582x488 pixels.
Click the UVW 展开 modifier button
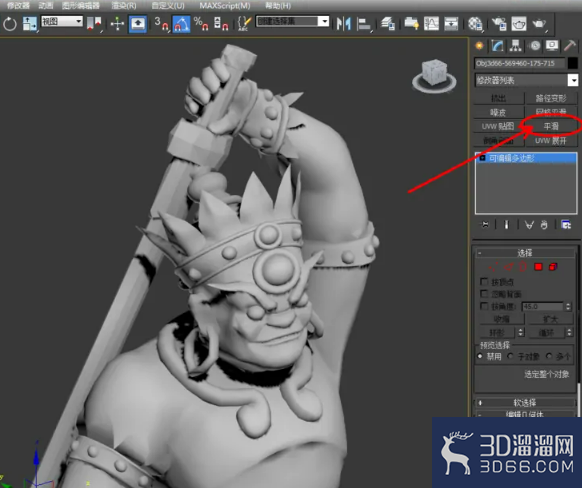click(x=551, y=141)
